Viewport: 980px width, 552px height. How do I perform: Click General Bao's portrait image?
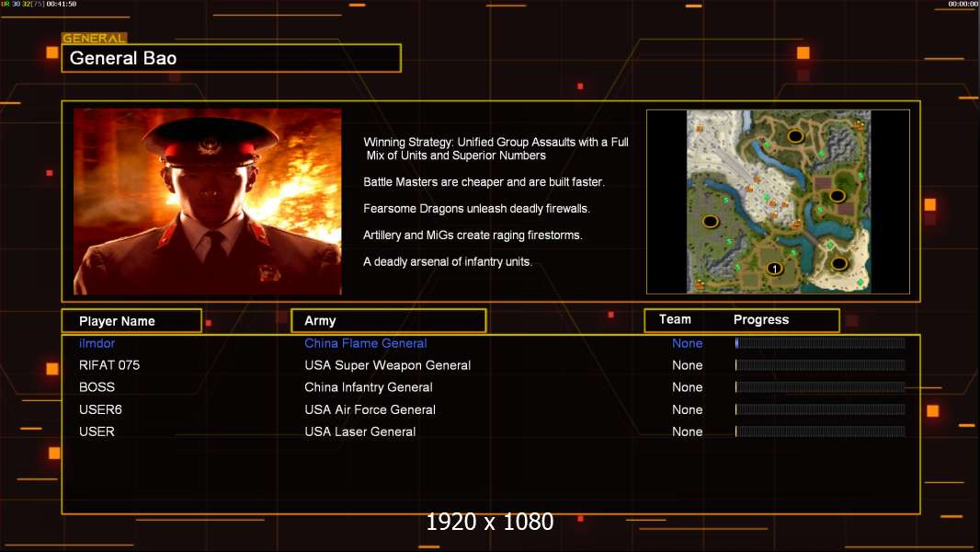pyautogui.click(x=208, y=201)
